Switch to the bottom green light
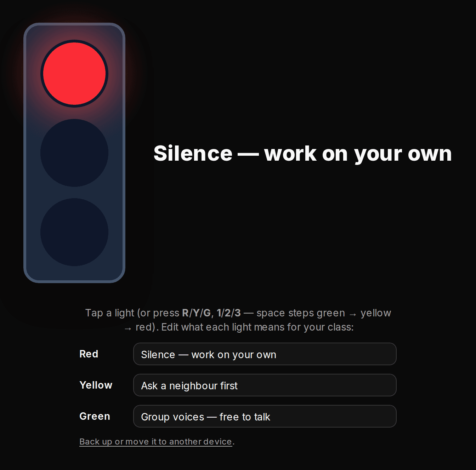The image size is (476, 470). pyautogui.click(x=74, y=232)
